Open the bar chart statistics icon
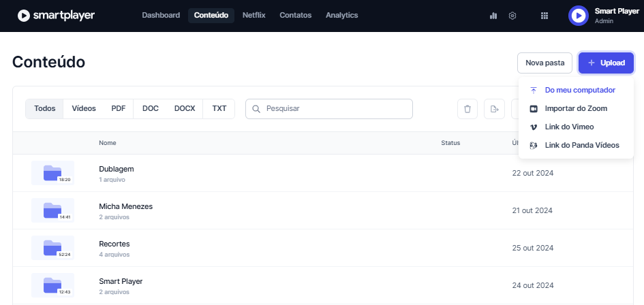 (493, 16)
